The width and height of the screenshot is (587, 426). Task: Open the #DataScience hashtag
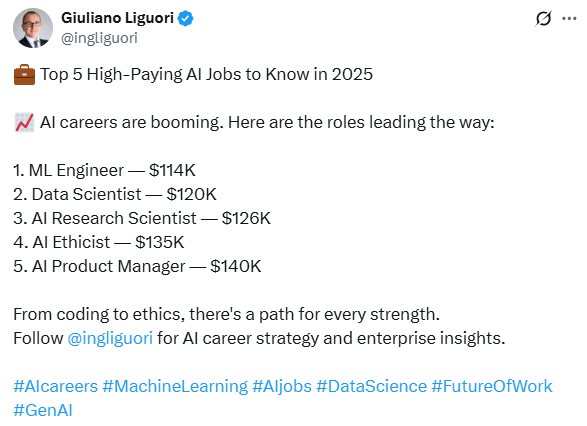click(x=371, y=386)
